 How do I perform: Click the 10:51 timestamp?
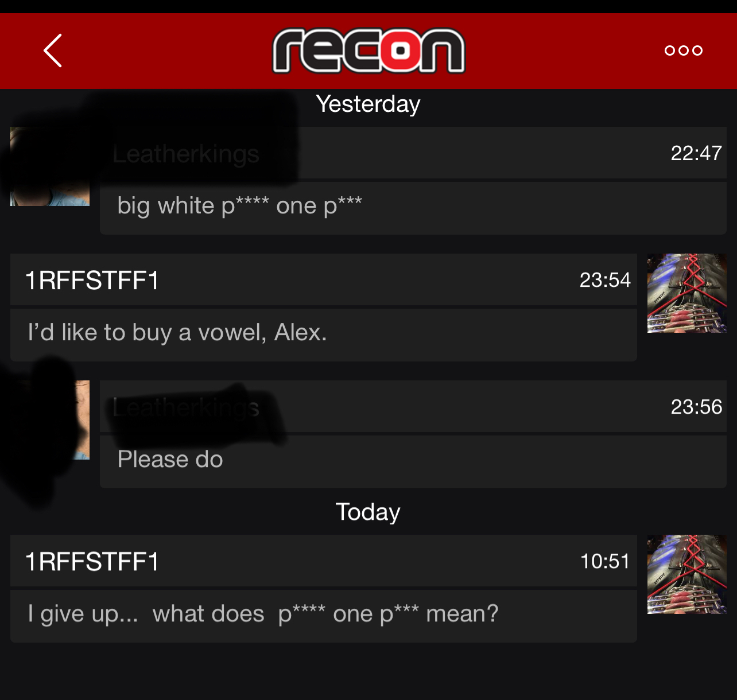pos(605,561)
